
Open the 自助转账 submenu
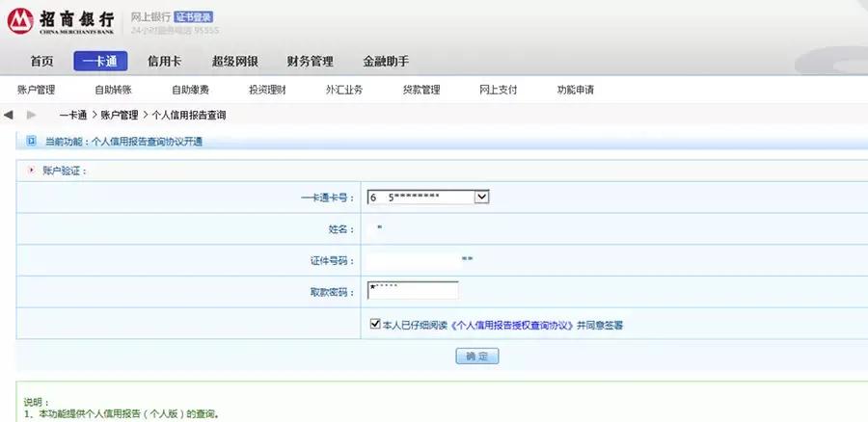tap(113, 90)
